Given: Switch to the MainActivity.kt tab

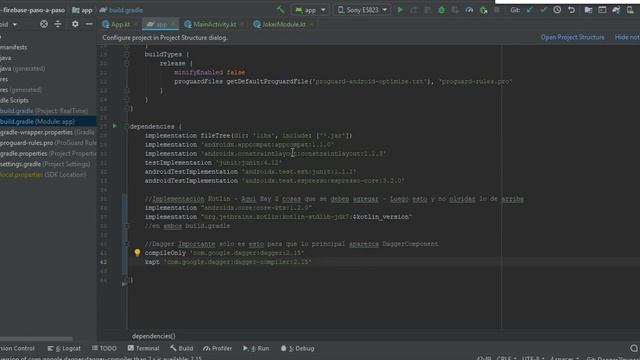Looking at the screenshot, I should [x=214, y=24].
